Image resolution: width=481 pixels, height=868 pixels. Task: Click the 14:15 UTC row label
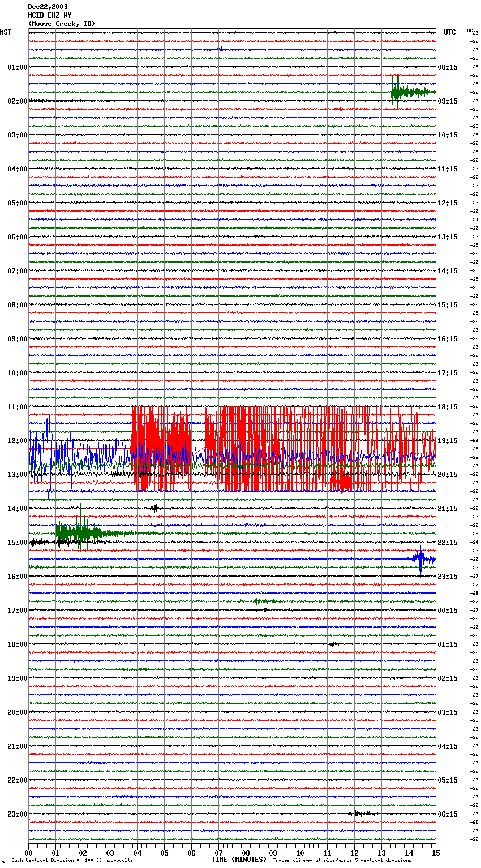point(448,271)
